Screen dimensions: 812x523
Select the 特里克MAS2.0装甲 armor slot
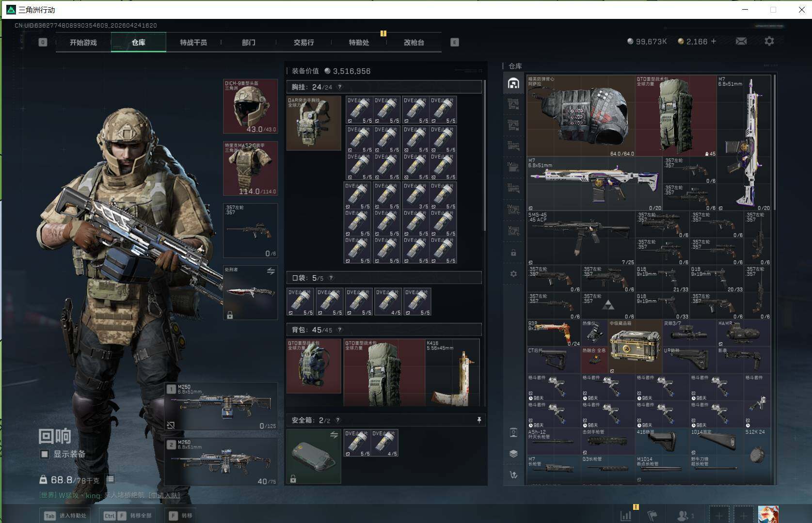pyautogui.click(x=250, y=168)
